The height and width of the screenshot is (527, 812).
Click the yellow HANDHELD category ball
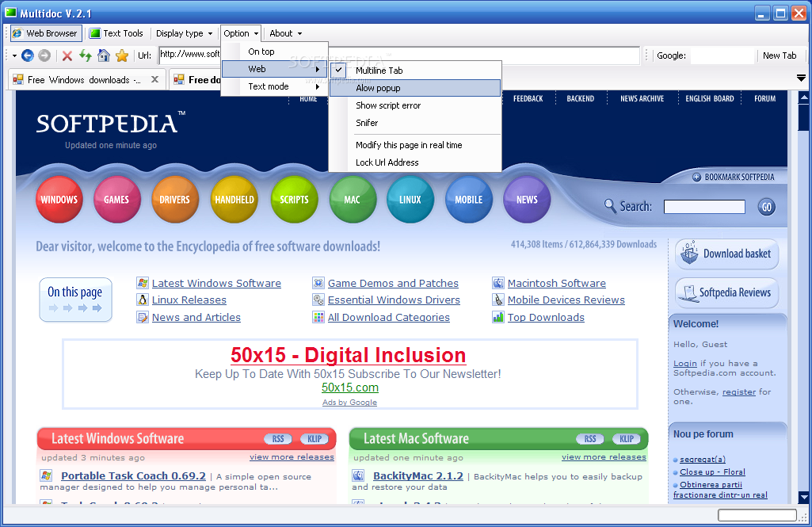click(234, 200)
